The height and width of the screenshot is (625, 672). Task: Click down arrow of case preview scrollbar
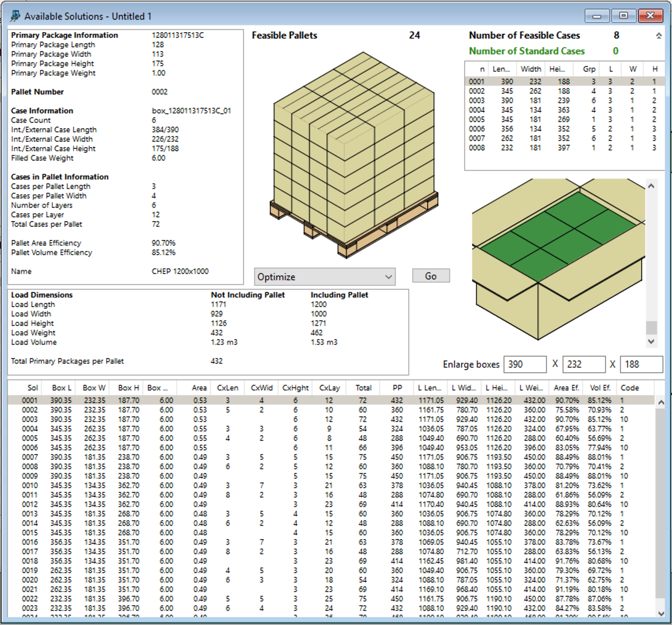tap(652, 342)
